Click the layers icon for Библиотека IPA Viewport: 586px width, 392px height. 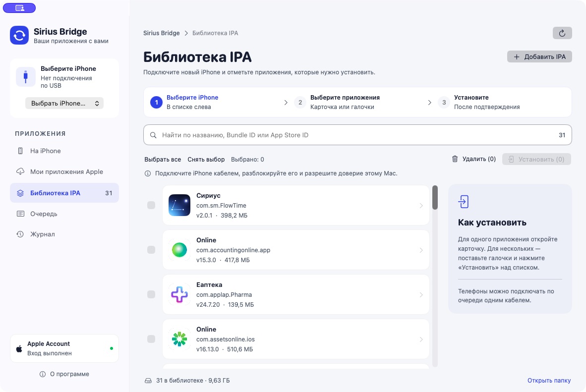pyautogui.click(x=20, y=193)
